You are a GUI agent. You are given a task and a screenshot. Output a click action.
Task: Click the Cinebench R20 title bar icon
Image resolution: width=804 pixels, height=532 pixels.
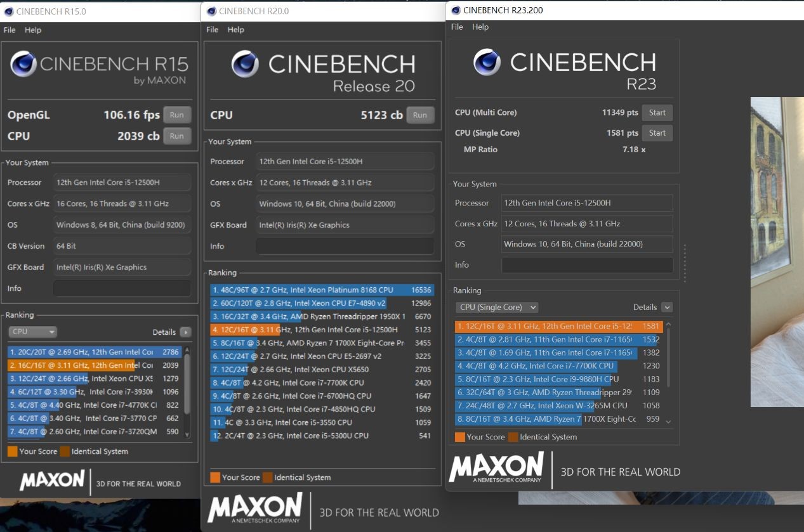point(211,11)
